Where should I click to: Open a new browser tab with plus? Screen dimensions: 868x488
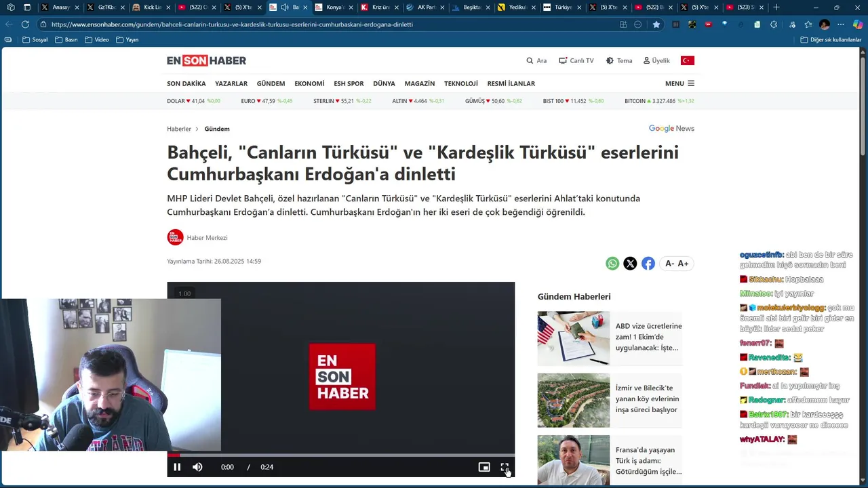tap(776, 7)
